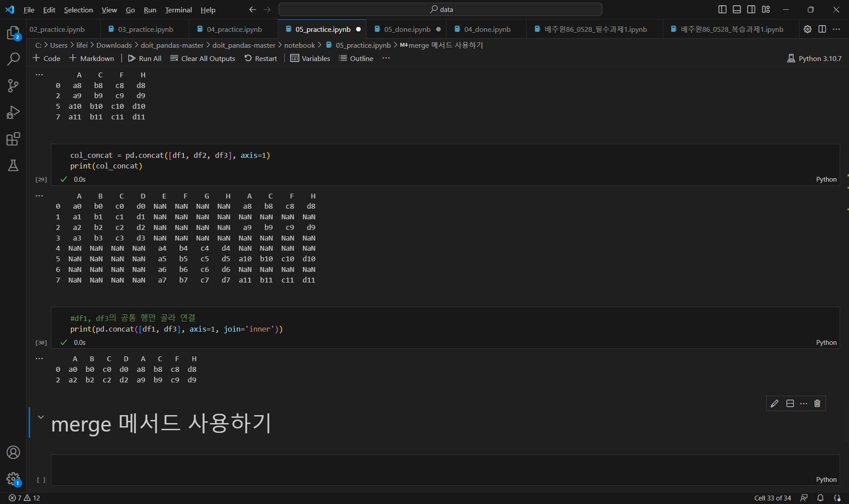Open the Testing flask icon

point(13,165)
